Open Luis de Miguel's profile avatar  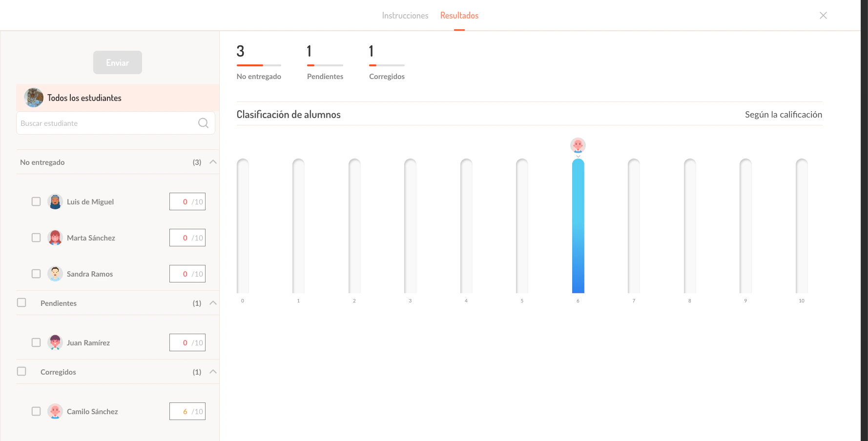pyautogui.click(x=55, y=201)
